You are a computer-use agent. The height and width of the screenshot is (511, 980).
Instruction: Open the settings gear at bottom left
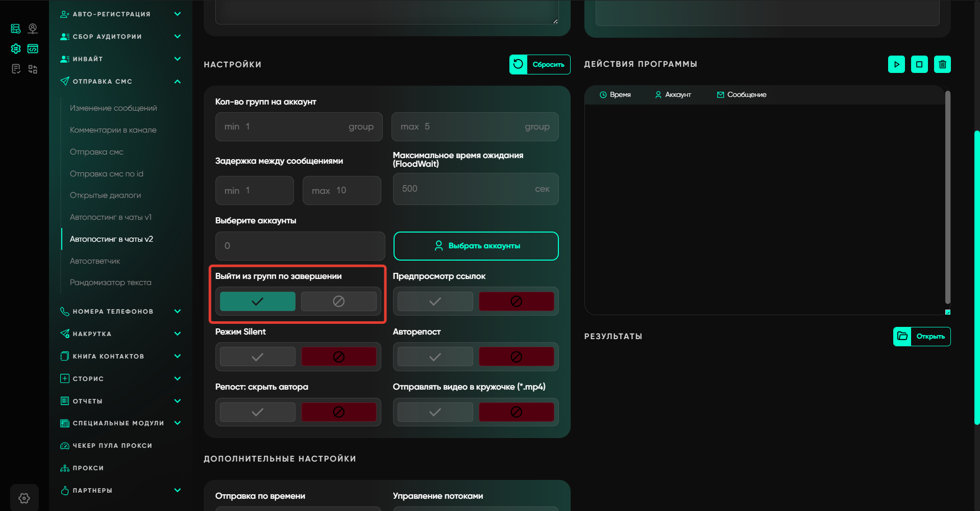click(24, 498)
